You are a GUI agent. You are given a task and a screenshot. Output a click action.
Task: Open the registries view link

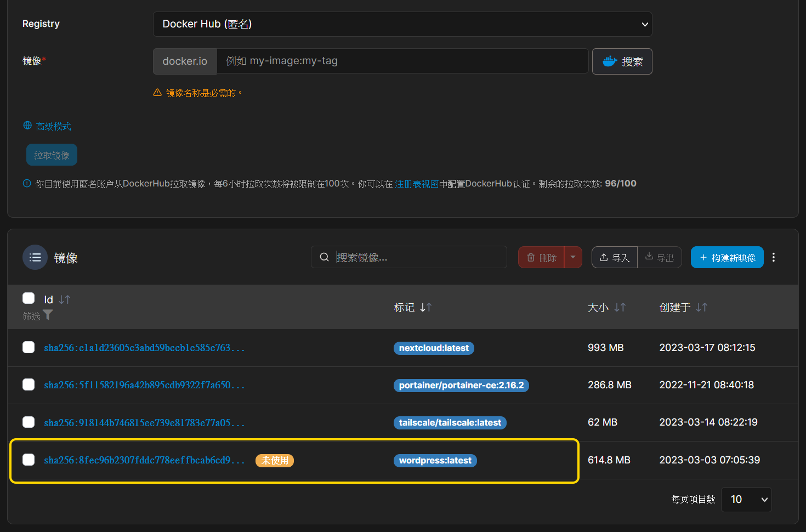tap(417, 184)
